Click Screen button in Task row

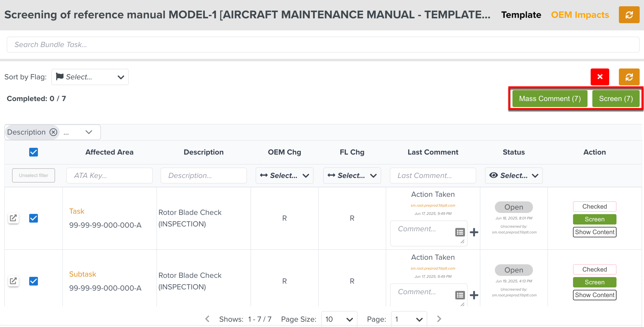595,219
